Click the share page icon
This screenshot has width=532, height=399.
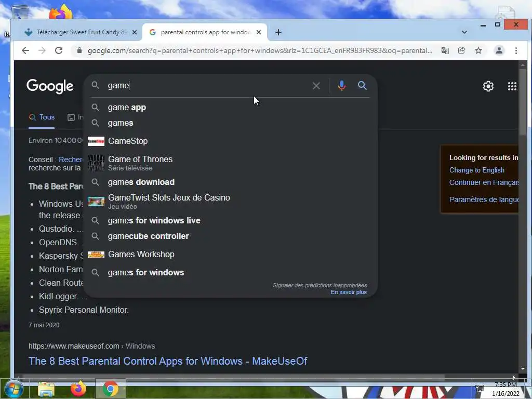pyautogui.click(x=461, y=50)
